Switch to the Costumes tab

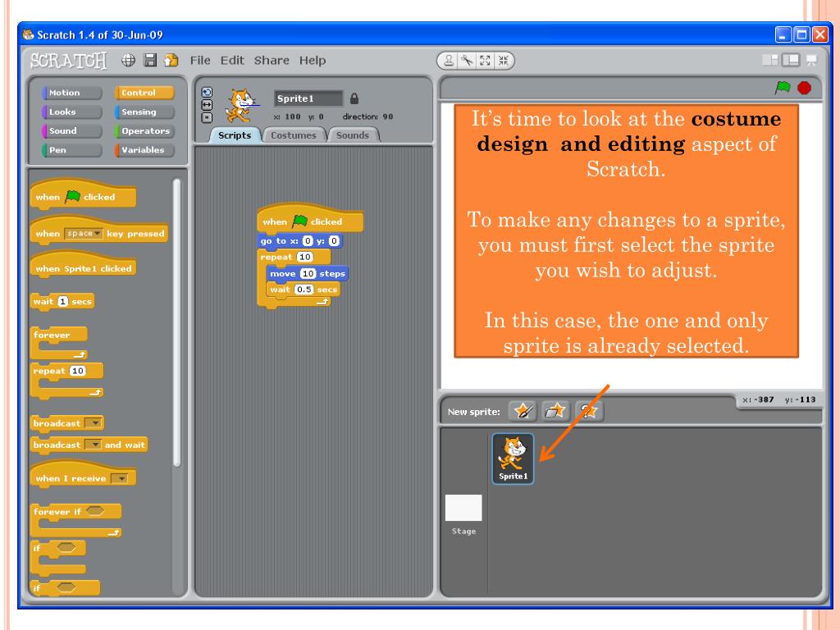pos(294,135)
